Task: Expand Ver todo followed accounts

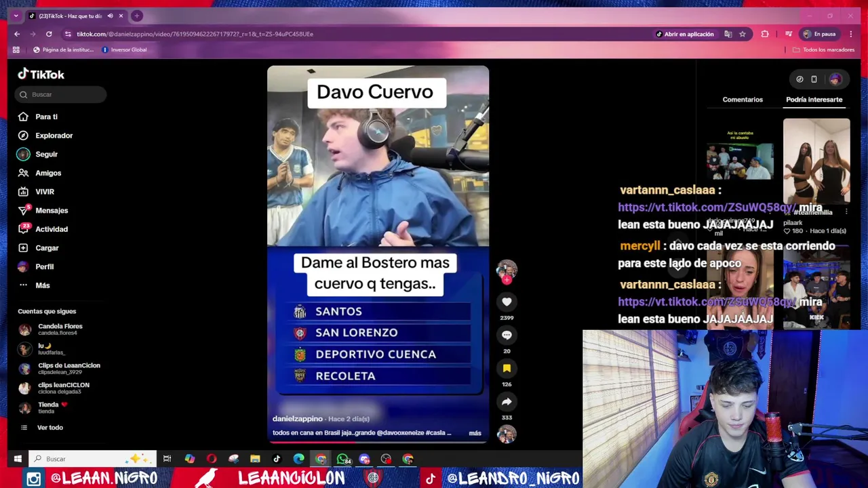Action: point(41,428)
